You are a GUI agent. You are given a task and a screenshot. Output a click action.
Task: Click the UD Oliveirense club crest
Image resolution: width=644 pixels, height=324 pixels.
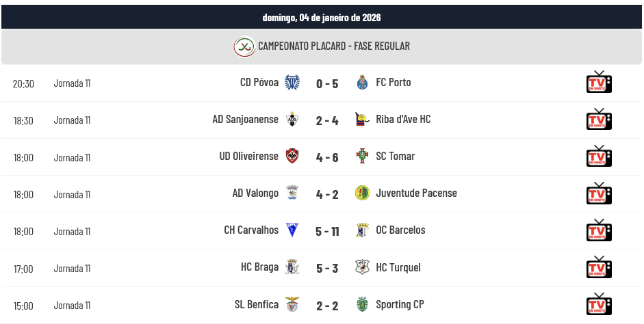click(x=292, y=157)
